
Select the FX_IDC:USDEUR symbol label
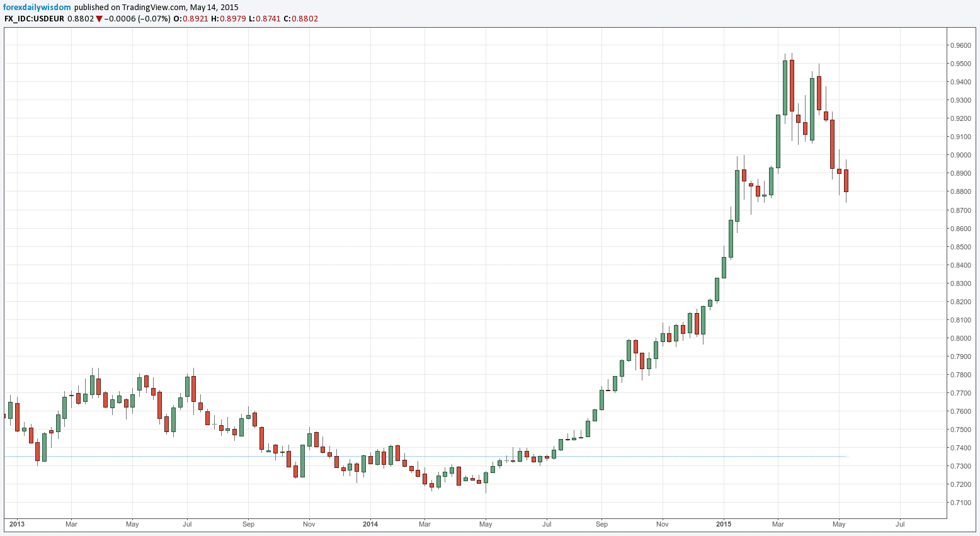tap(34, 19)
